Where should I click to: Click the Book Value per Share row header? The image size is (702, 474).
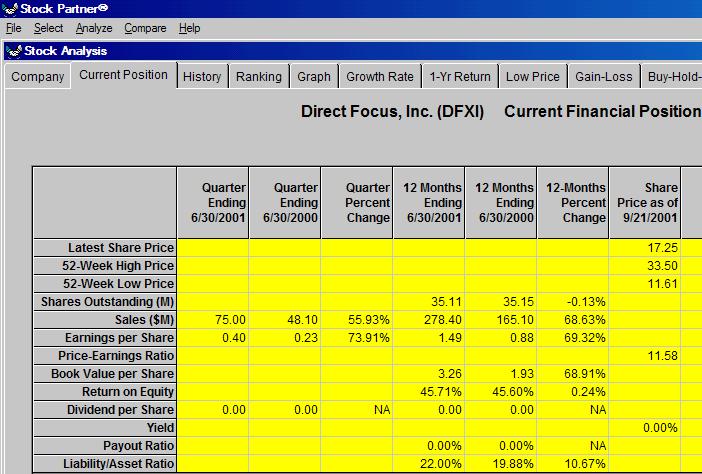[x=105, y=374]
